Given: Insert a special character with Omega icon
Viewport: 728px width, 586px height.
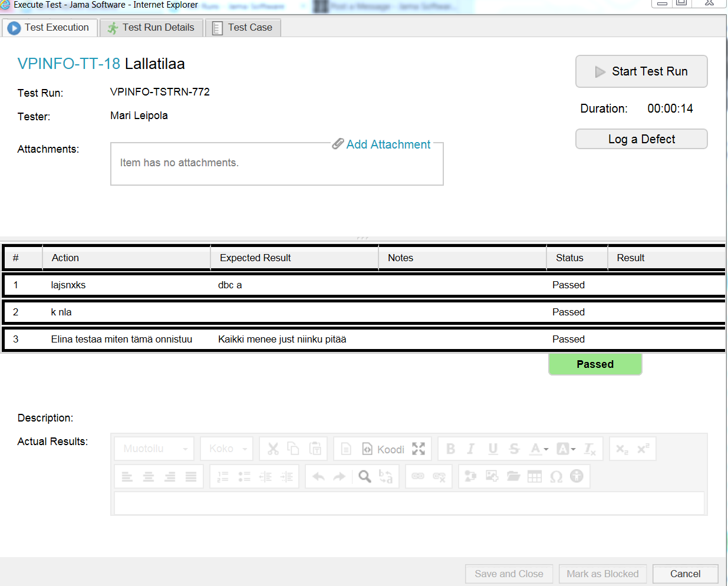Looking at the screenshot, I should click(x=556, y=476).
